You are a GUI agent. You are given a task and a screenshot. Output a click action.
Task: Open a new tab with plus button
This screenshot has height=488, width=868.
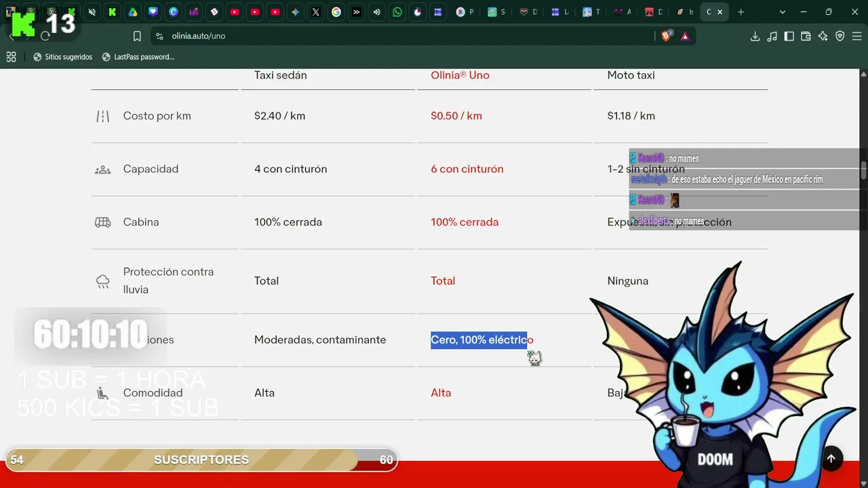click(741, 12)
